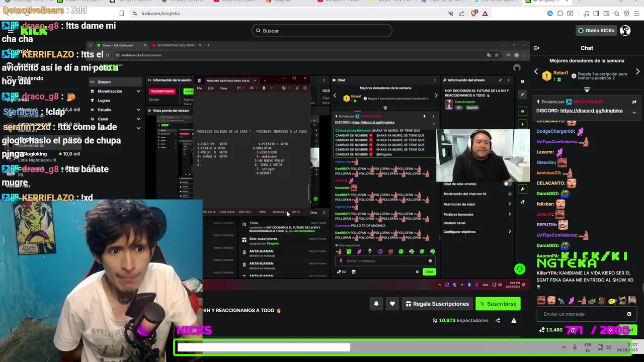This screenshot has height=362, width=644.
Task: Open the Brave VPN shield icon
Action: (627, 14)
